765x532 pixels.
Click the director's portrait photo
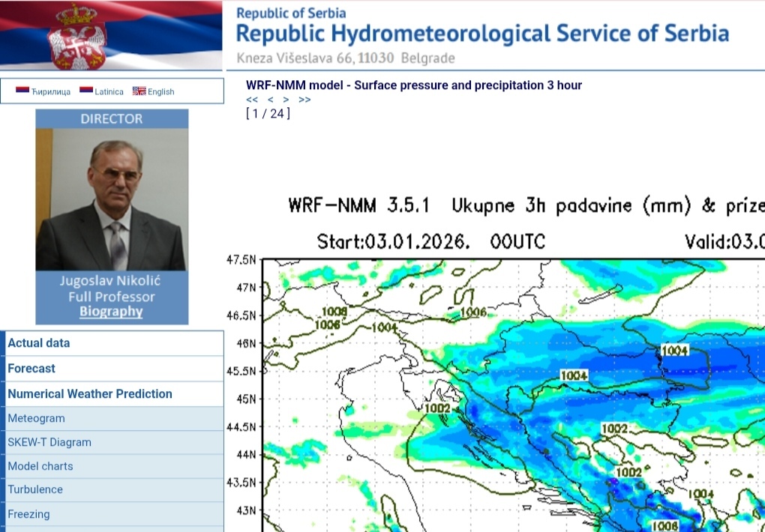pyautogui.click(x=111, y=199)
